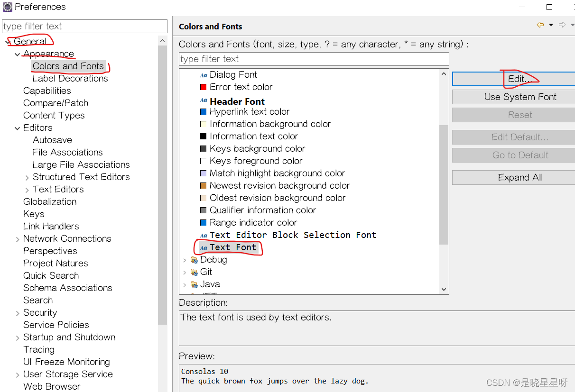Select the Hyperlink text color blue swatch
Image resolution: width=575 pixels, height=392 pixels.
coord(204,112)
